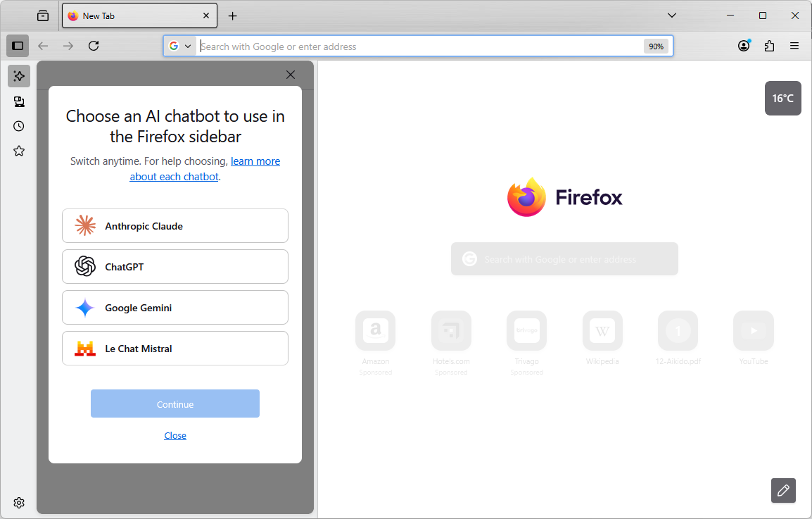Open the AI chatbot sidebar panel

(19, 76)
